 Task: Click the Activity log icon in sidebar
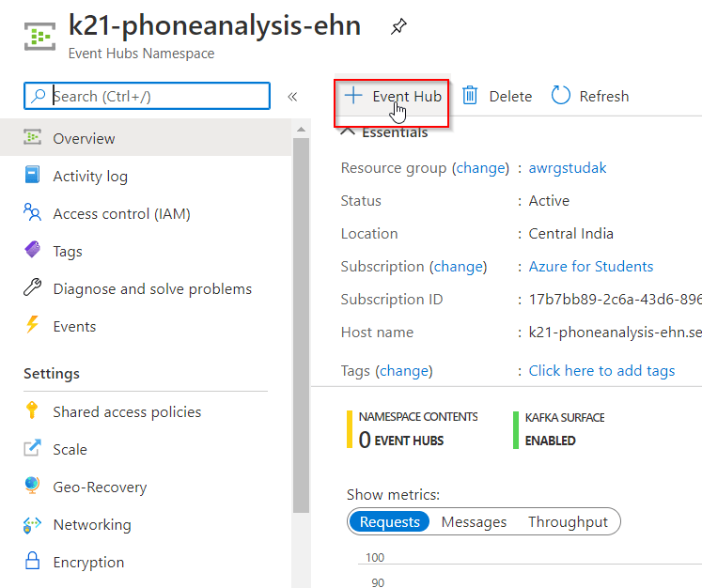tap(33, 176)
